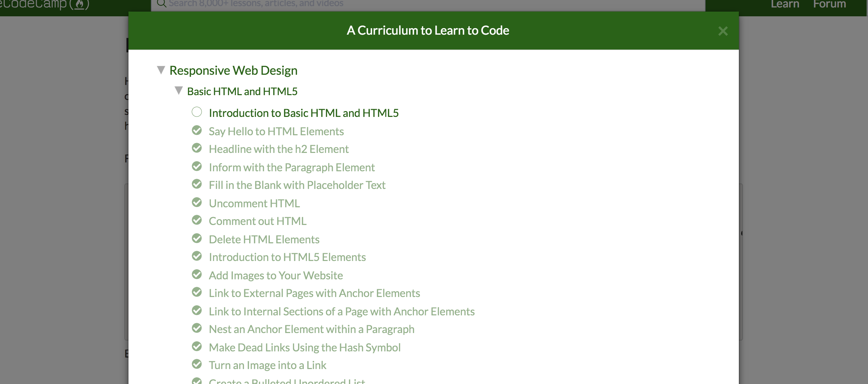
Task: Click checkmark beside Uncomment HTML
Action: (197, 202)
